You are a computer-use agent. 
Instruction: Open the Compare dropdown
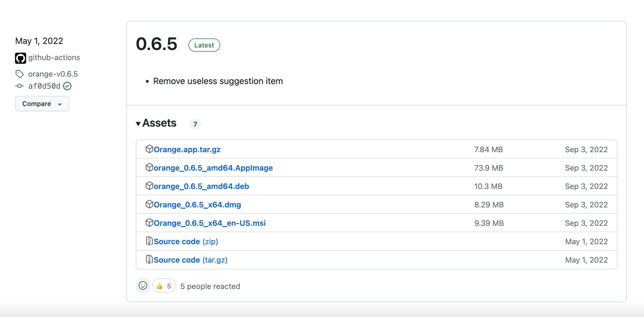tap(42, 104)
